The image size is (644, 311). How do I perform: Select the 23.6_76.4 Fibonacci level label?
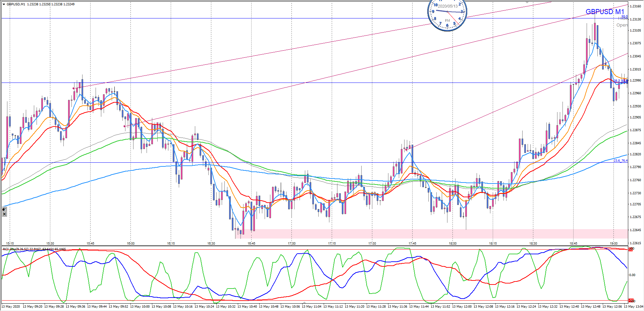click(x=620, y=161)
